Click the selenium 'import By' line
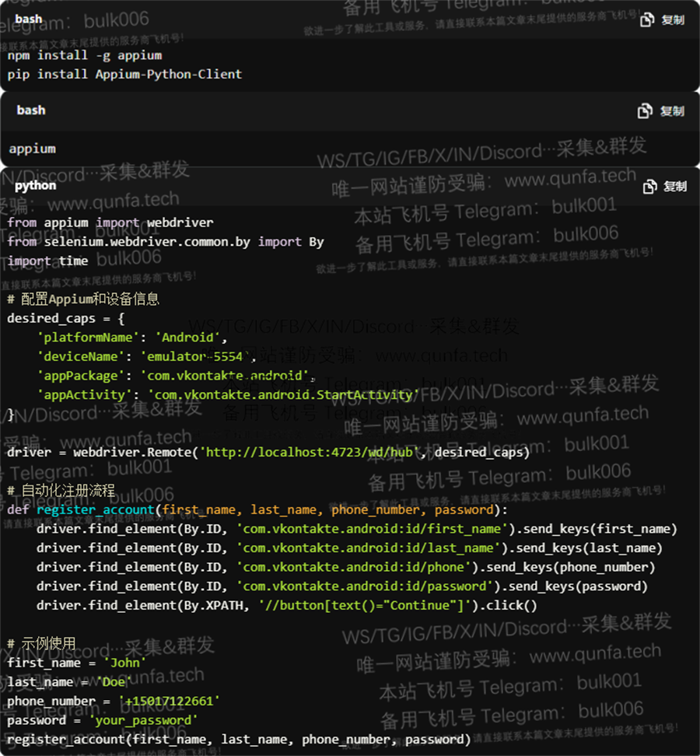This screenshot has height=756, width=700. 166,242
